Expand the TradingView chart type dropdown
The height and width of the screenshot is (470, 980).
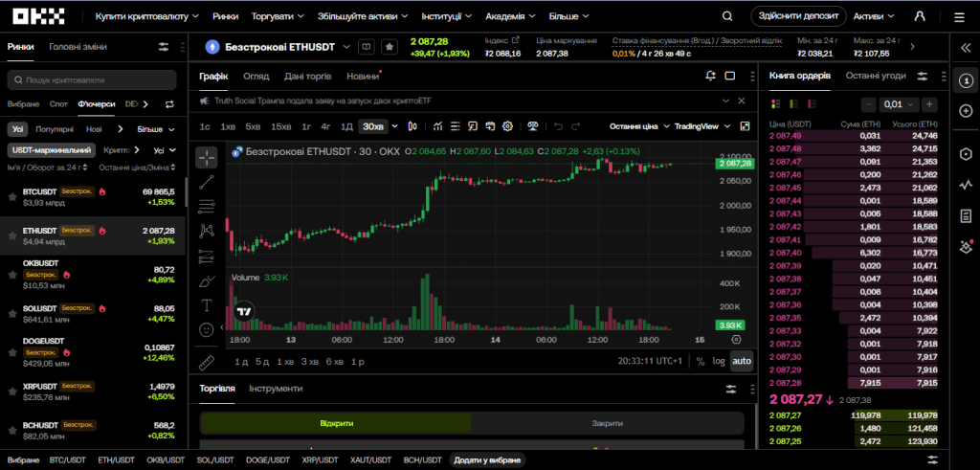(x=702, y=126)
